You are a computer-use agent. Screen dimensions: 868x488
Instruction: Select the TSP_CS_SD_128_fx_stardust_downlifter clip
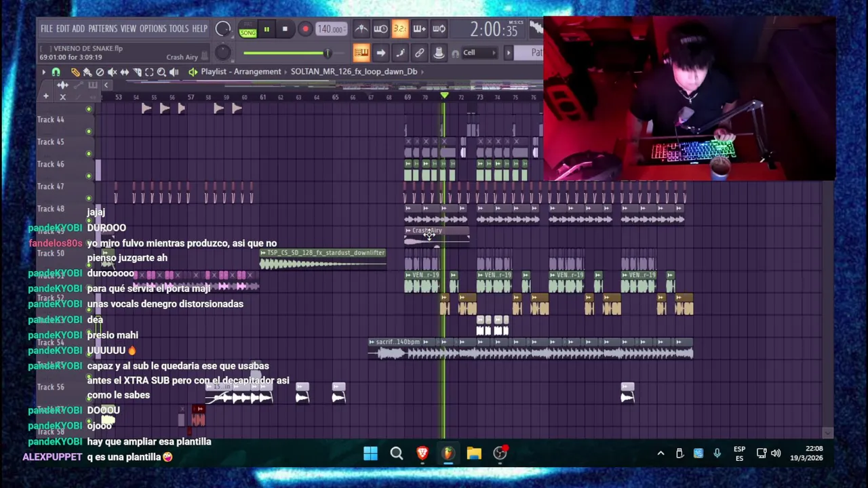tap(323, 259)
